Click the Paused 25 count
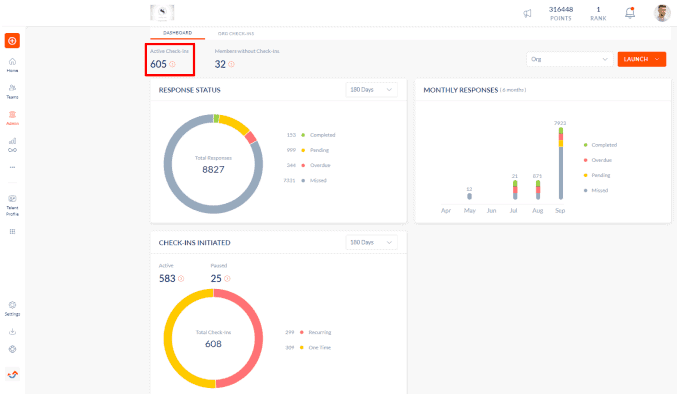The height and width of the screenshot is (399, 685). [x=216, y=278]
